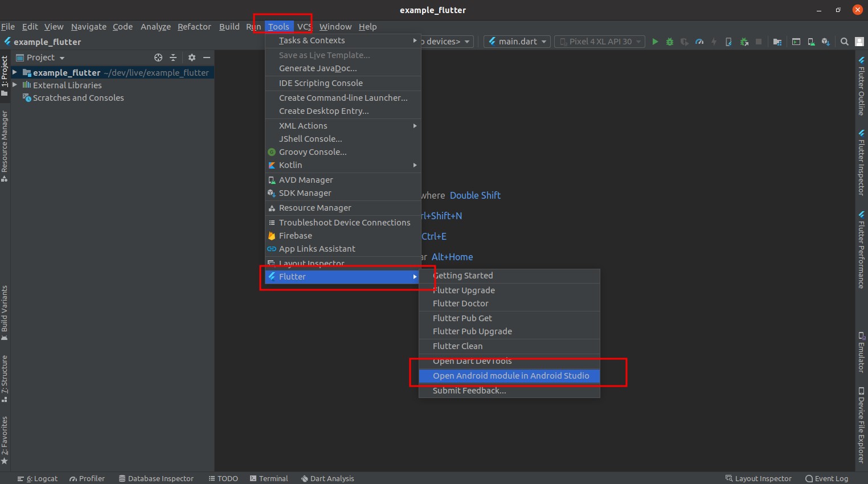Start debugging with the green bug icon

[x=670, y=42]
